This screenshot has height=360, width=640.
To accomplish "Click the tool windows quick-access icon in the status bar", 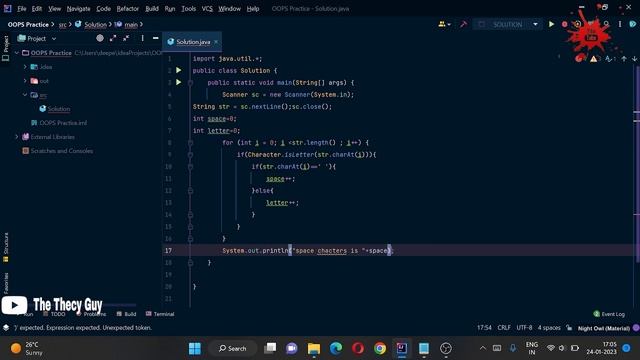I will click(x=6, y=328).
